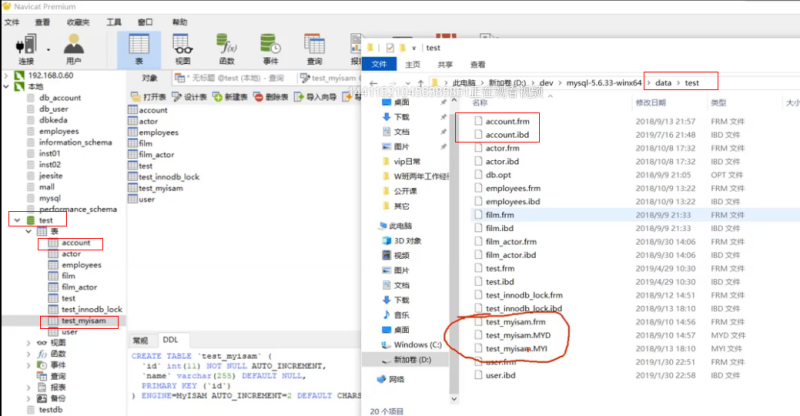Collapse the 表 tables folder under test
Screen dimensions: 800x416
(x=29, y=232)
